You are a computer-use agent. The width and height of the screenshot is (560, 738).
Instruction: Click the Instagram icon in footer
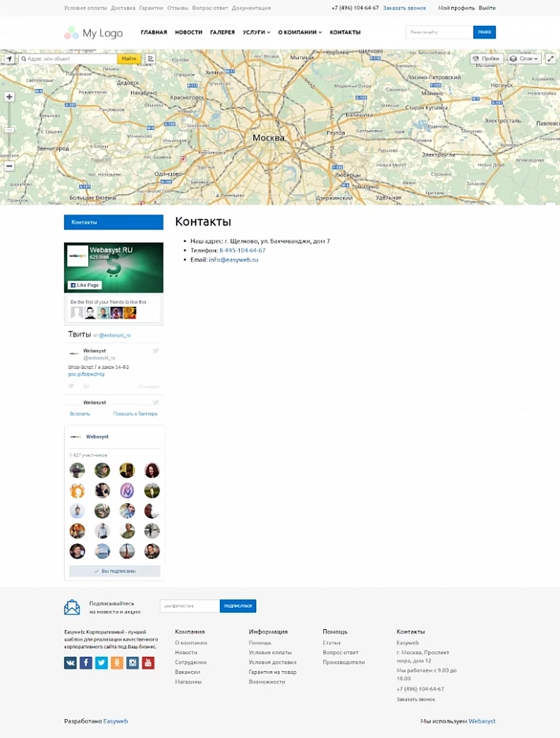pyautogui.click(x=133, y=663)
